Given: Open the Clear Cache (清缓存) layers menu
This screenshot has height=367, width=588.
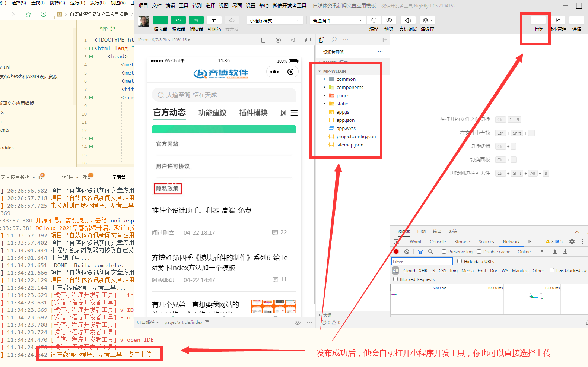Looking at the screenshot, I should point(428,20).
